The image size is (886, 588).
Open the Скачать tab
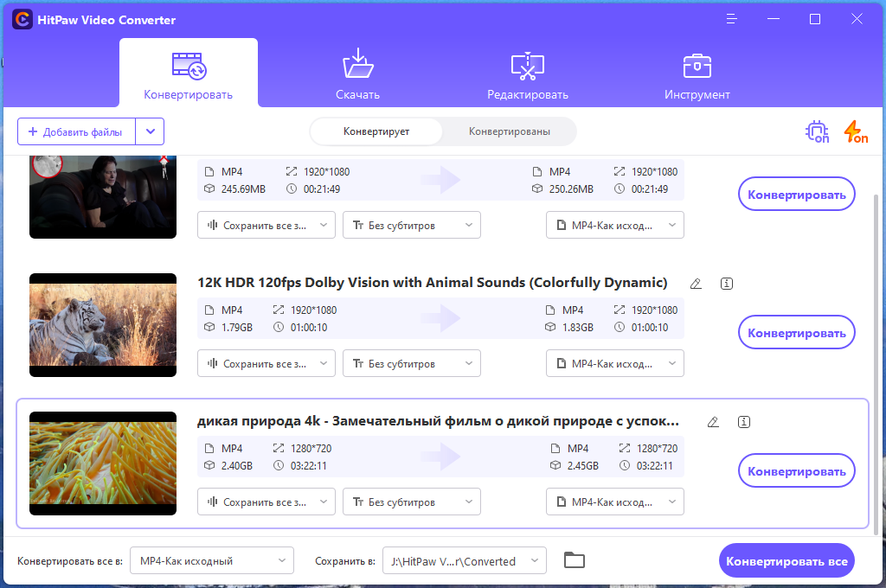coord(357,74)
